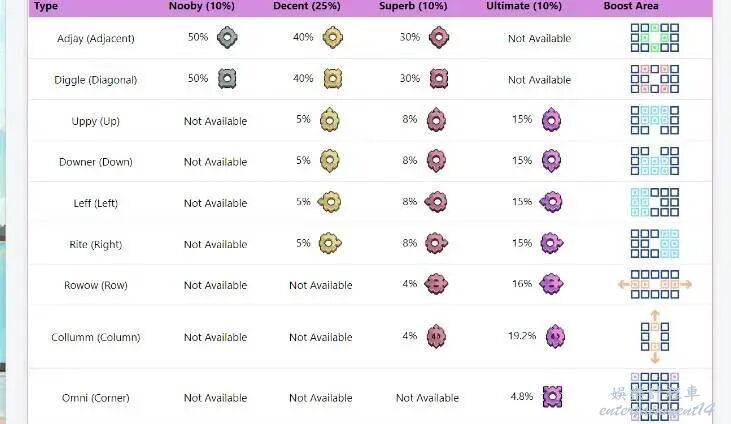Image resolution: width=731 pixels, height=424 pixels.
Task: Click the Leff boost area grid diagram
Action: pos(654,202)
